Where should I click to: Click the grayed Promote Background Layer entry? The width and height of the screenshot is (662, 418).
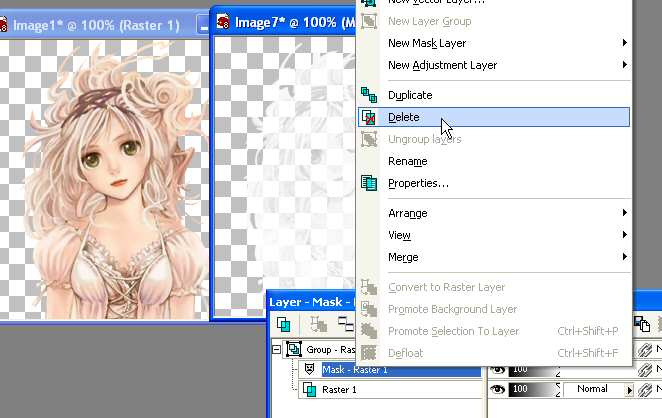pyautogui.click(x=494, y=309)
